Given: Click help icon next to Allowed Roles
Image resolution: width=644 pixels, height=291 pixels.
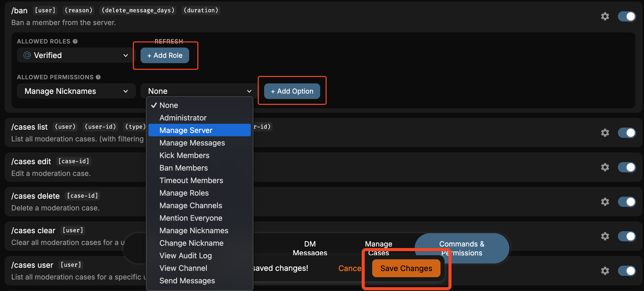Looking at the screenshot, I should (75, 41).
